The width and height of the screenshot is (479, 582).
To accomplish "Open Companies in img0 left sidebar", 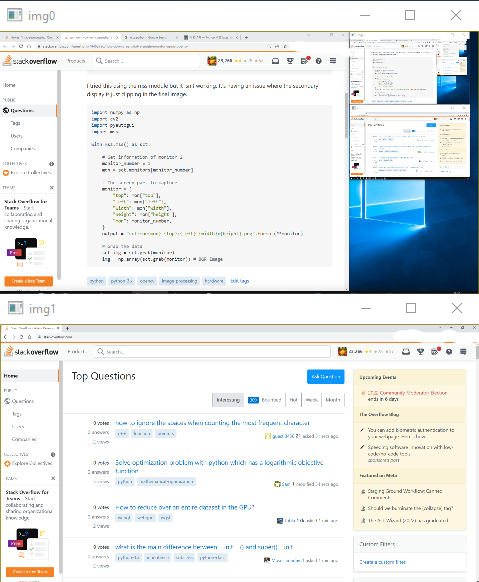I will pyautogui.click(x=23, y=148).
